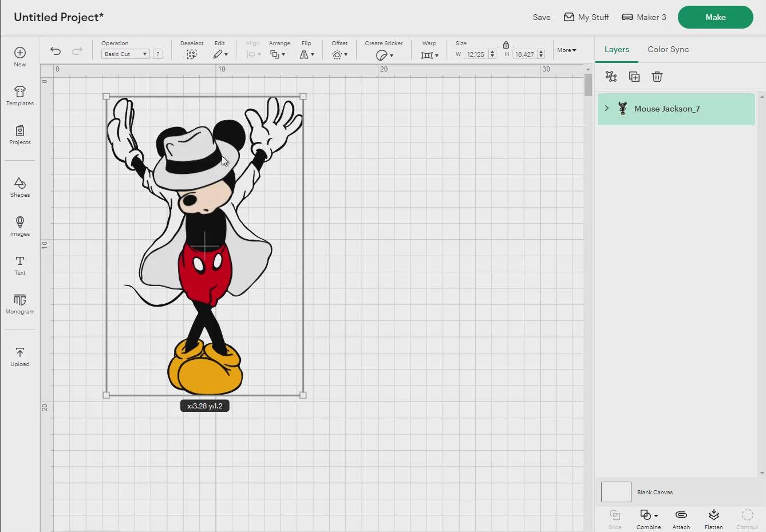
Task: Click the Width stepper arrows
Action: (492, 54)
